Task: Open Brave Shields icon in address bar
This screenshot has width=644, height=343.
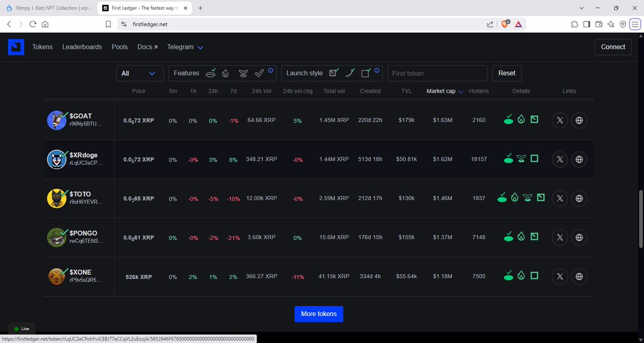Action: tap(505, 24)
